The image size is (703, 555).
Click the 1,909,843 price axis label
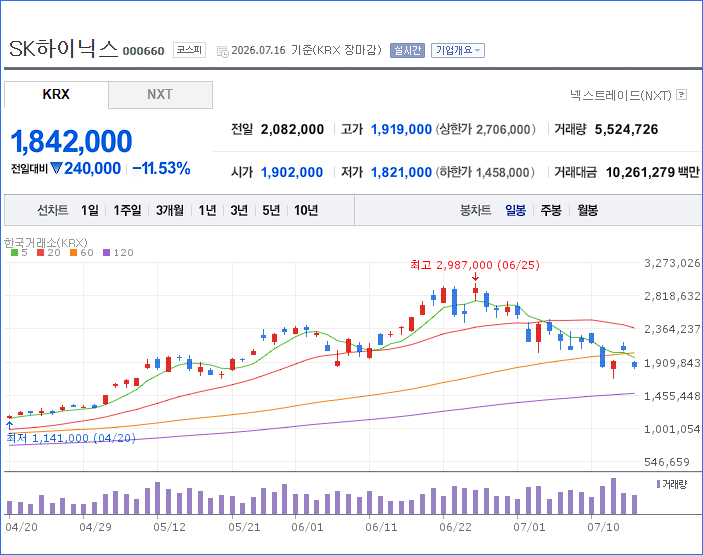(672, 363)
